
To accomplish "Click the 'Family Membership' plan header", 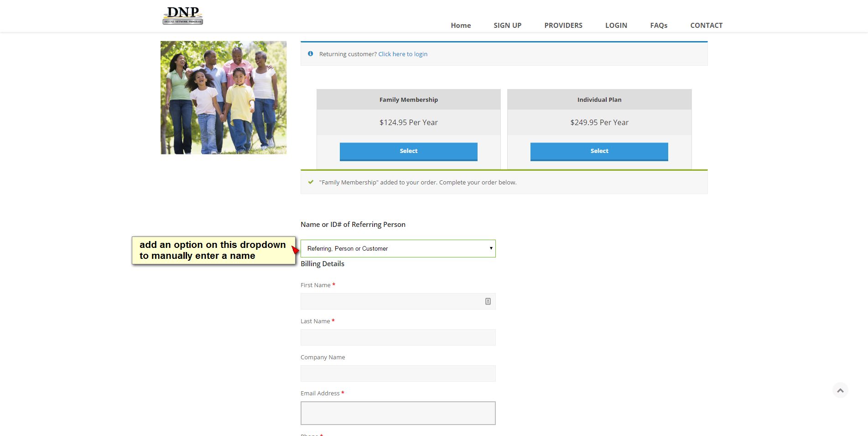I will 409,100.
